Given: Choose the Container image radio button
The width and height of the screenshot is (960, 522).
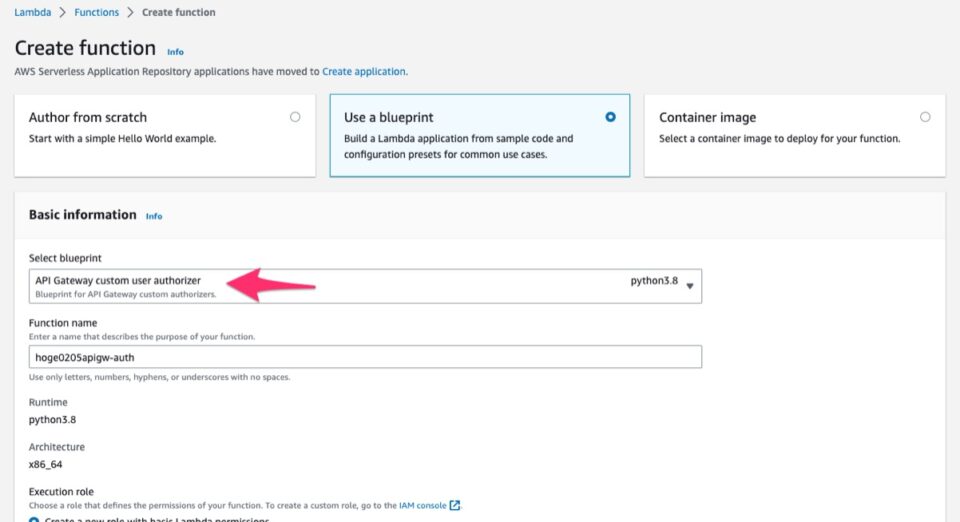Looking at the screenshot, I should click(925, 117).
